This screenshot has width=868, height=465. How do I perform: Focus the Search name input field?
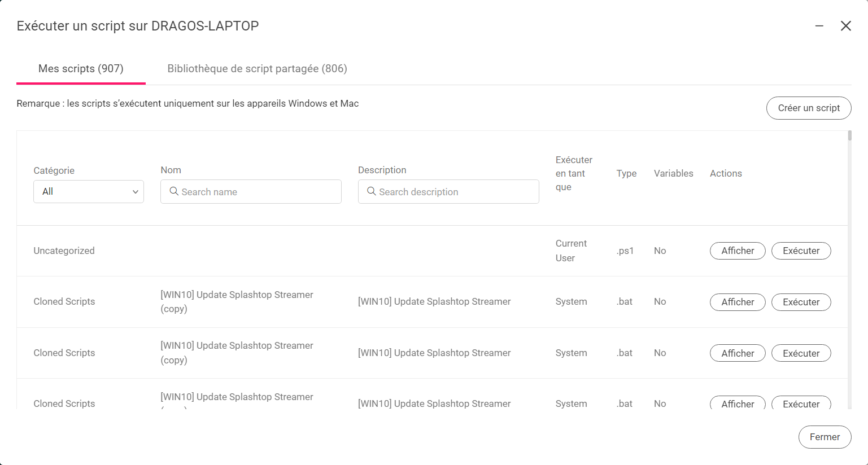click(x=251, y=191)
